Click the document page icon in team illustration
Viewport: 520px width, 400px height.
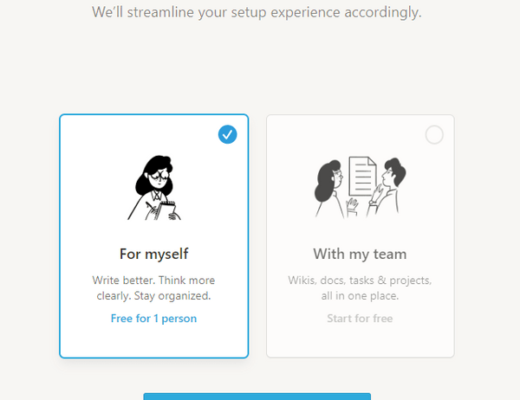click(363, 177)
